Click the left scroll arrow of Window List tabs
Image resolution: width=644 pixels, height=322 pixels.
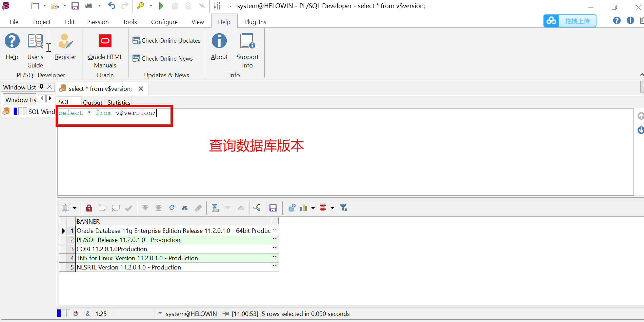(42, 98)
